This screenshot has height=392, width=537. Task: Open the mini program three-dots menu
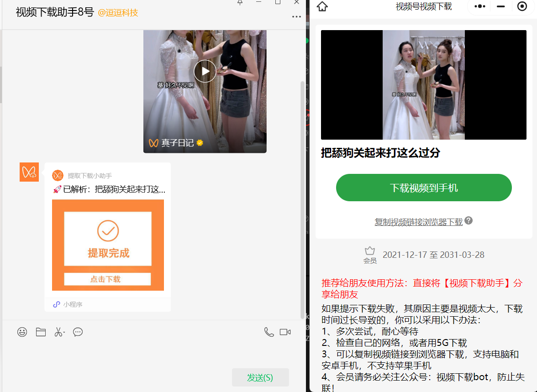click(x=480, y=6)
